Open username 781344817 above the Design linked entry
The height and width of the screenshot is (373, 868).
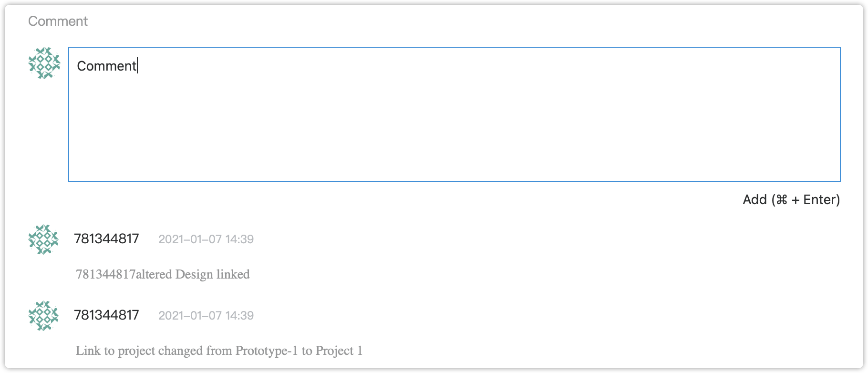(x=106, y=238)
